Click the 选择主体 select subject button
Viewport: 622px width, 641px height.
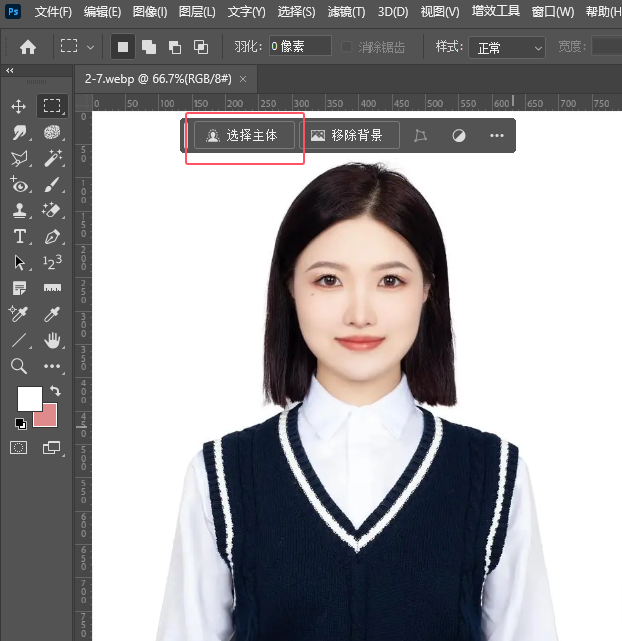click(244, 135)
